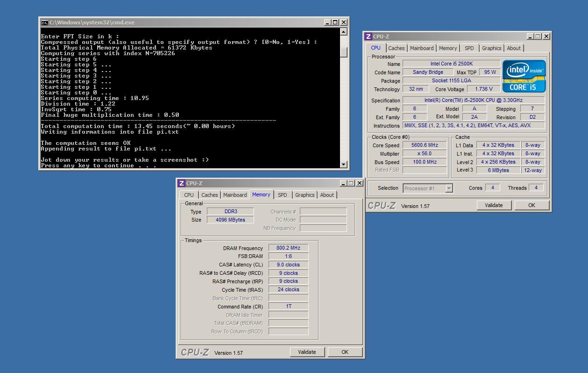The image size is (588, 373).
Task: Close the CPU-Z CPU window
Action: point(546,36)
